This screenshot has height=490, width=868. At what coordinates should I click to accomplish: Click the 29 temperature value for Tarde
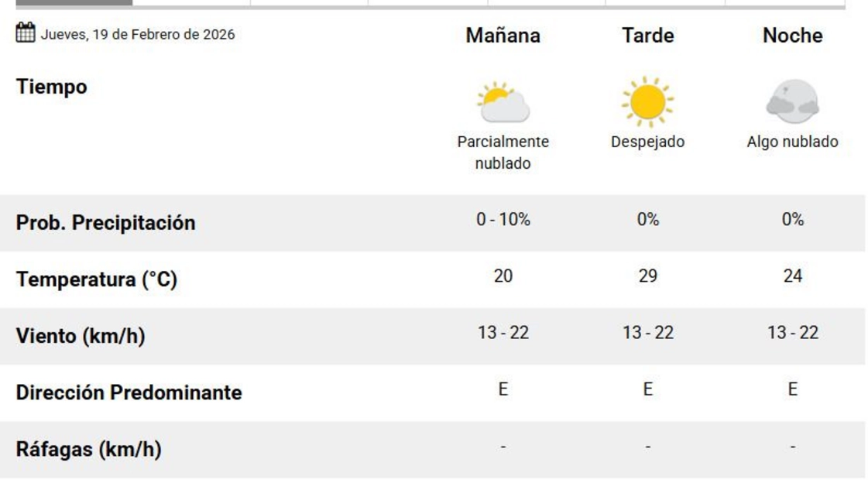coord(647,276)
